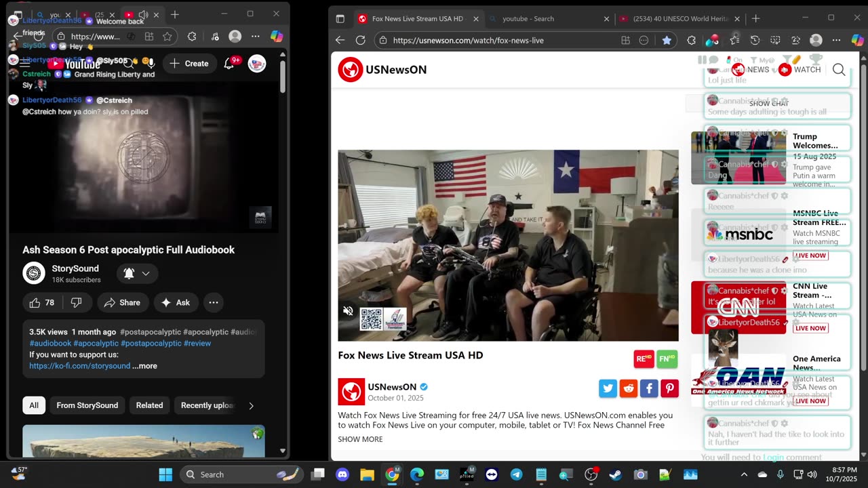Open Settings and more in right Edge window
This screenshot has height=488, width=868.
click(x=836, y=40)
